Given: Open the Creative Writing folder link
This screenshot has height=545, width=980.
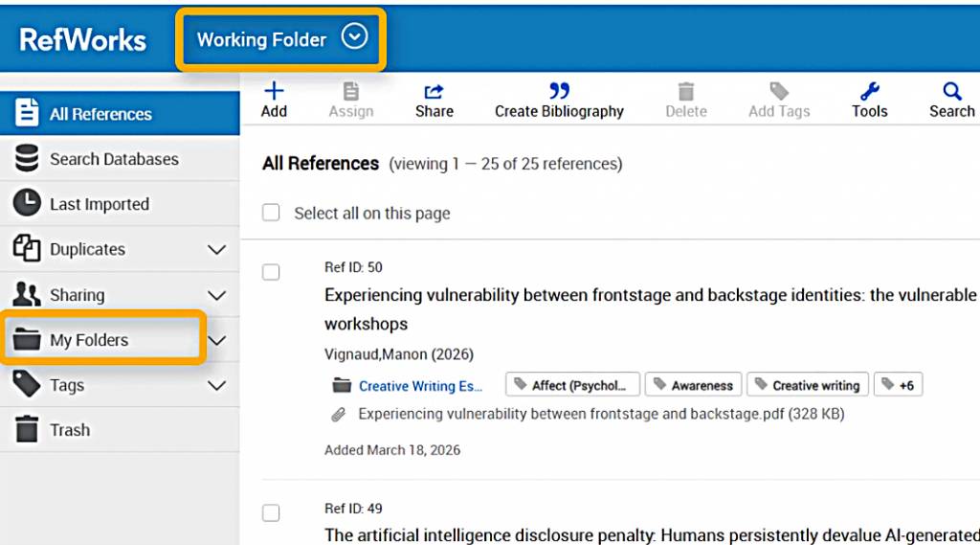Looking at the screenshot, I should point(420,386).
